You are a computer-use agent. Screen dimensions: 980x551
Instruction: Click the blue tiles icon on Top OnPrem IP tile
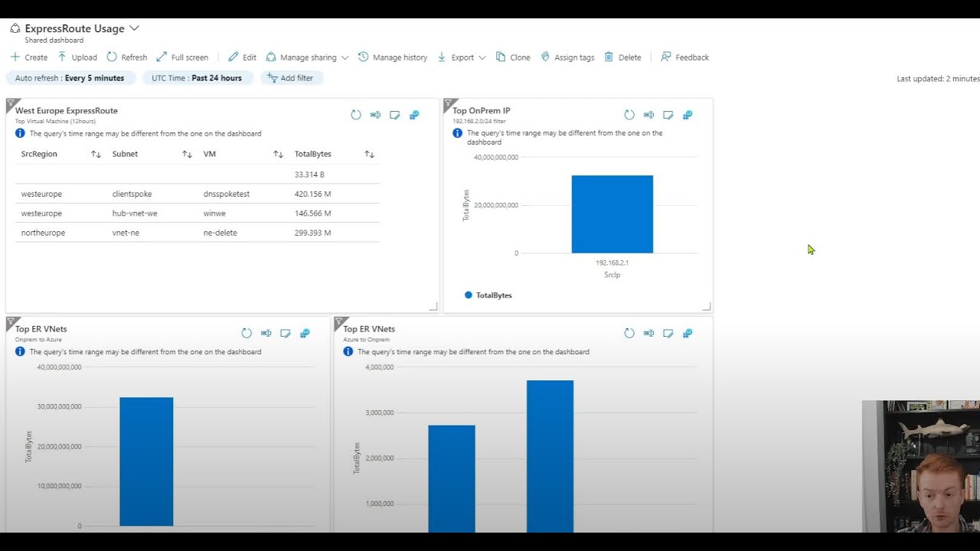click(688, 115)
